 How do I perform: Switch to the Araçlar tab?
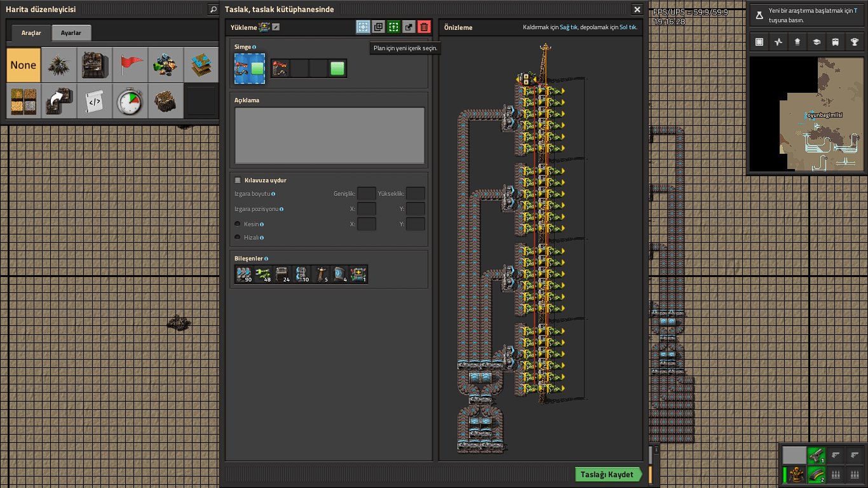click(x=31, y=33)
